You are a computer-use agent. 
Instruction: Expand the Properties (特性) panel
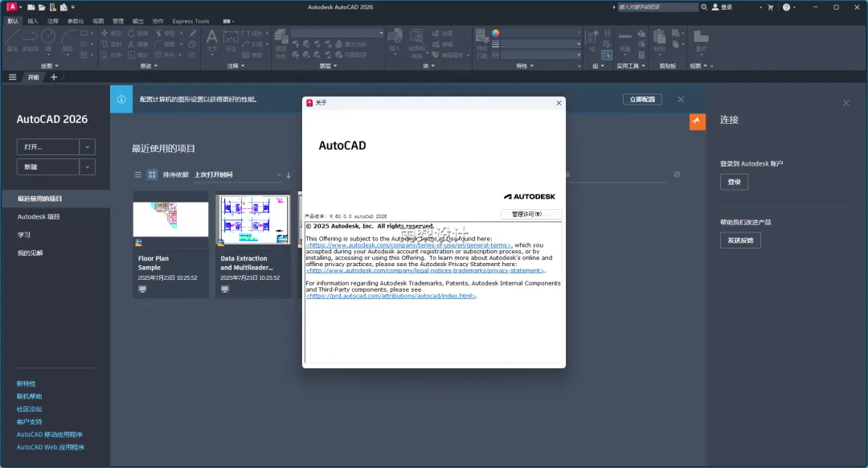[525, 66]
